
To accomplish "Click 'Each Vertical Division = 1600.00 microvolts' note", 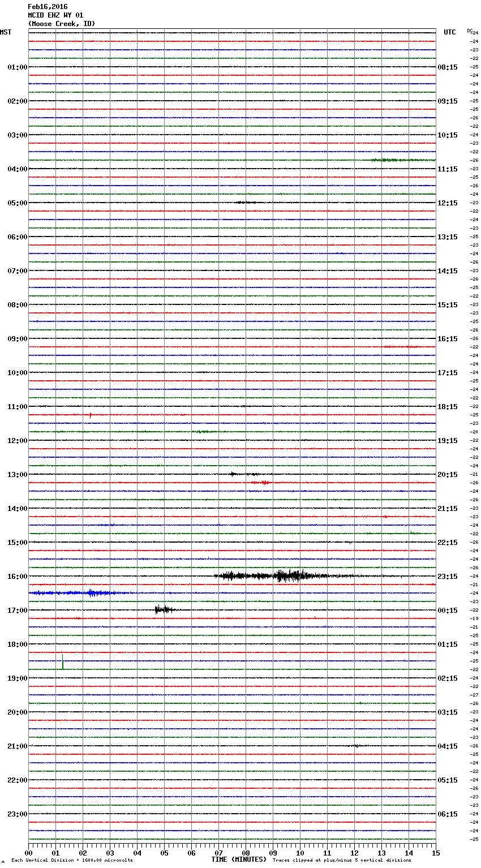I will pyautogui.click(x=72, y=861).
